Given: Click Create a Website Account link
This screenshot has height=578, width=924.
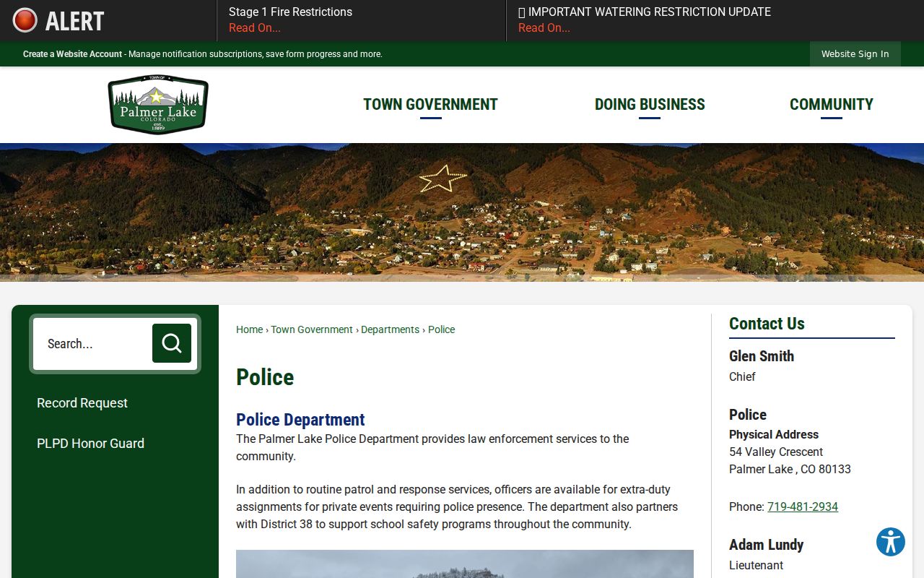Looking at the screenshot, I should [x=72, y=54].
